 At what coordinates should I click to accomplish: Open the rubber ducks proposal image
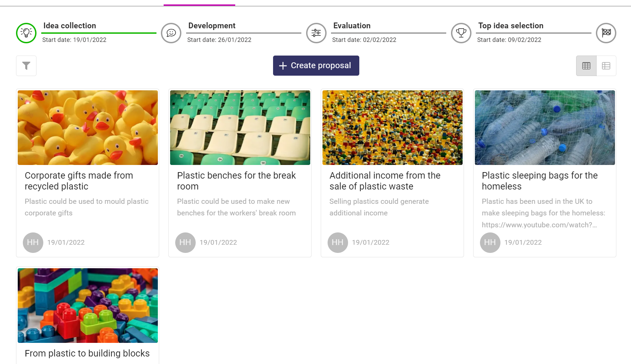[88, 127]
